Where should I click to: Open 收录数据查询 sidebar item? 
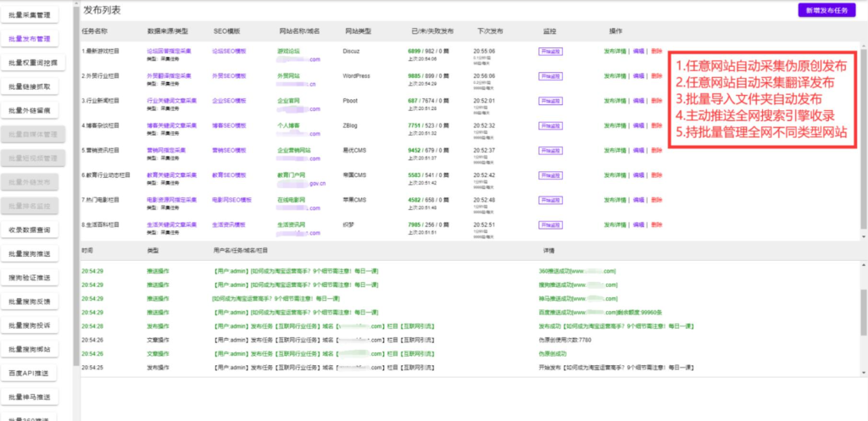point(30,230)
